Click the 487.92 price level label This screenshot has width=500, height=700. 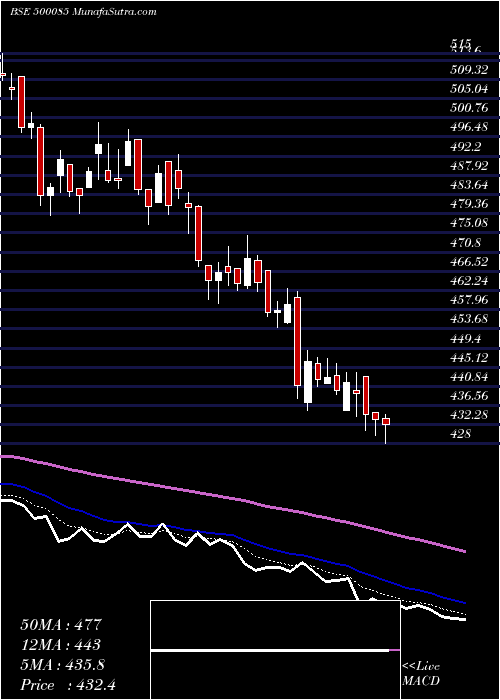(469, 165)
